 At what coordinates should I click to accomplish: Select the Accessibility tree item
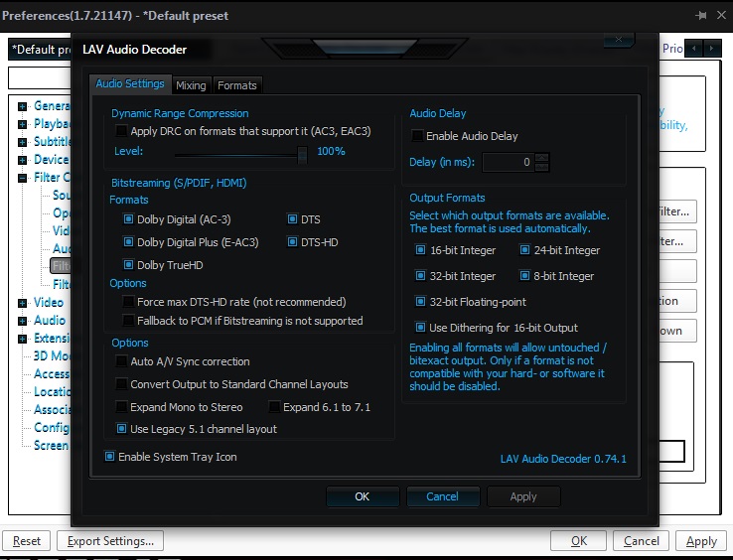click(52, 373)
